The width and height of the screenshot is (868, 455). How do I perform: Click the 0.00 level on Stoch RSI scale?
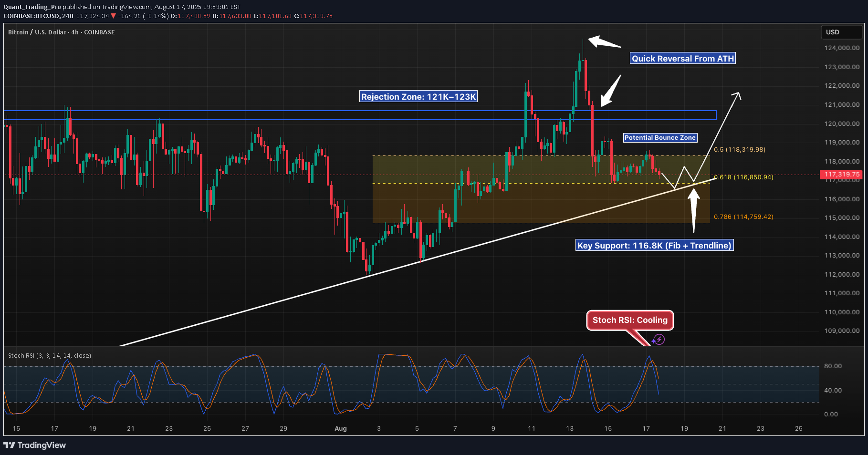pos(831,414)
